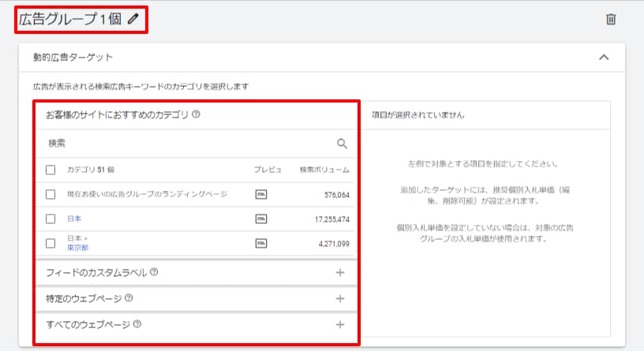Select the 日本 category checkbox

click(51, 218)
